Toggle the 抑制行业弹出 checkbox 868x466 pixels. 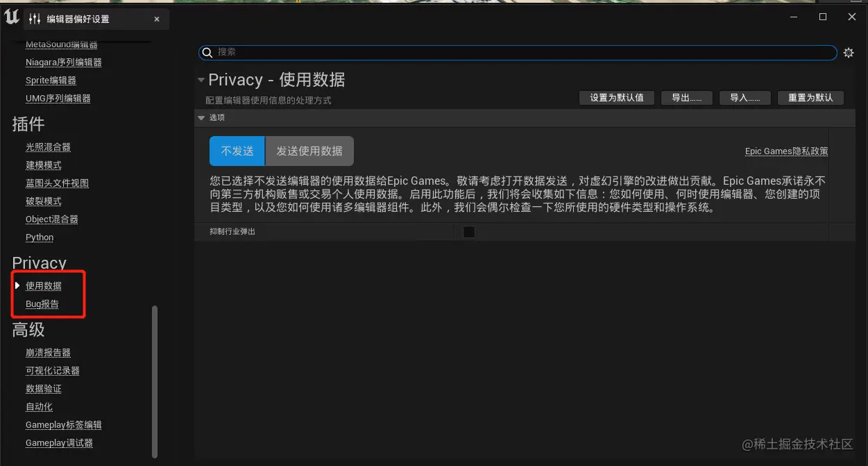pos(468,231)
